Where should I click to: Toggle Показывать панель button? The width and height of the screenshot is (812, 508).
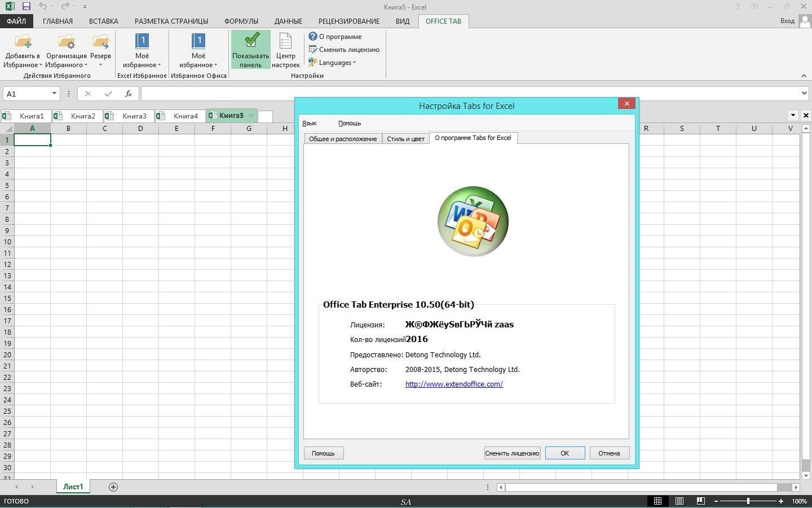250,50
